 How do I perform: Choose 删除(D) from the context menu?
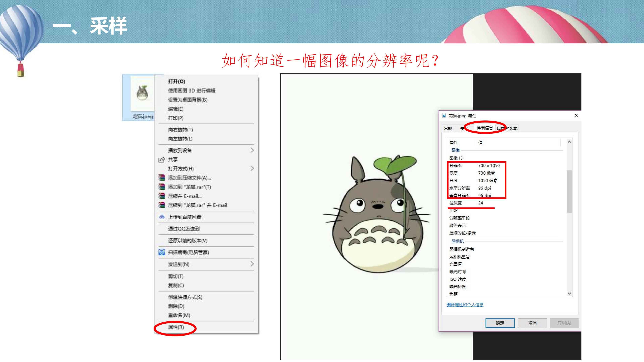pyautogui.click(x=176, y=306)
